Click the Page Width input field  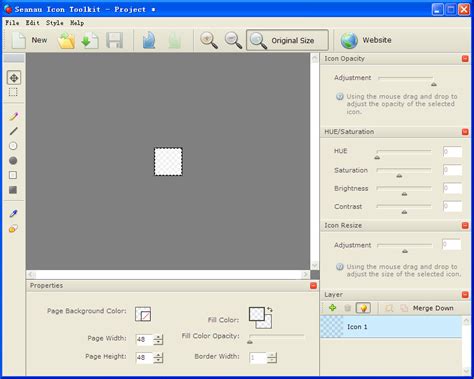(x=144, y=339)
